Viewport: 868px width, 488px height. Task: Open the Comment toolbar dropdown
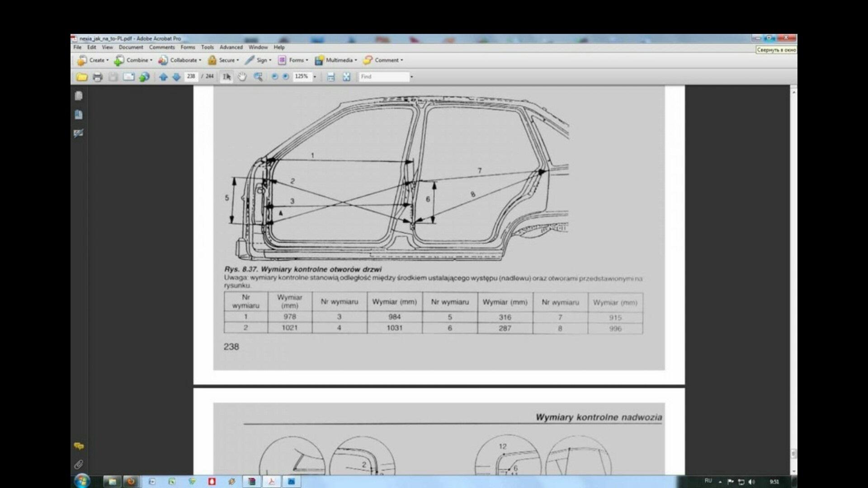click(x=383, y=60)
